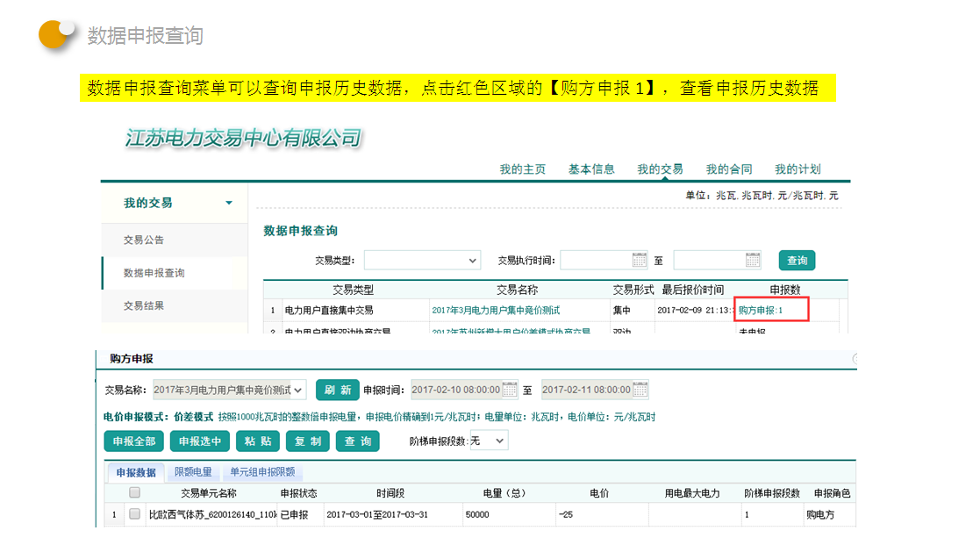The height and width of the screenshot is (545, 980).
Task: Select 交易结果 in left sidebar
Action: coord(144,305)
